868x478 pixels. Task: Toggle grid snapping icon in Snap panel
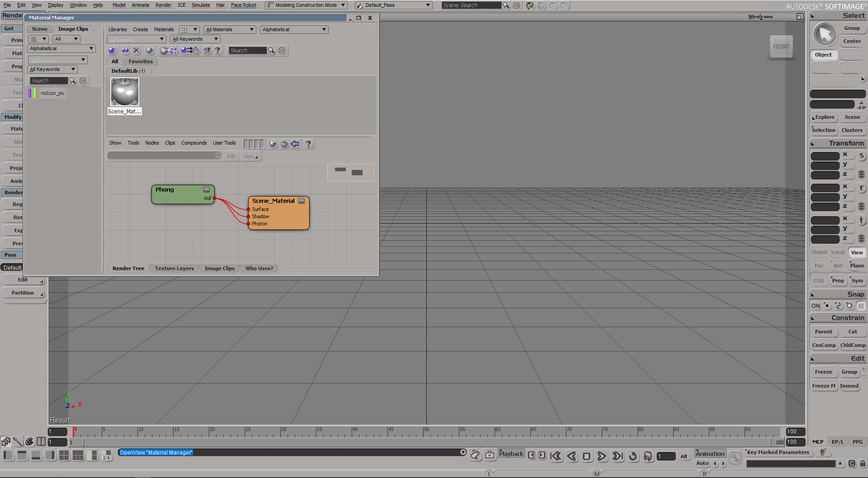coord(861,306)
